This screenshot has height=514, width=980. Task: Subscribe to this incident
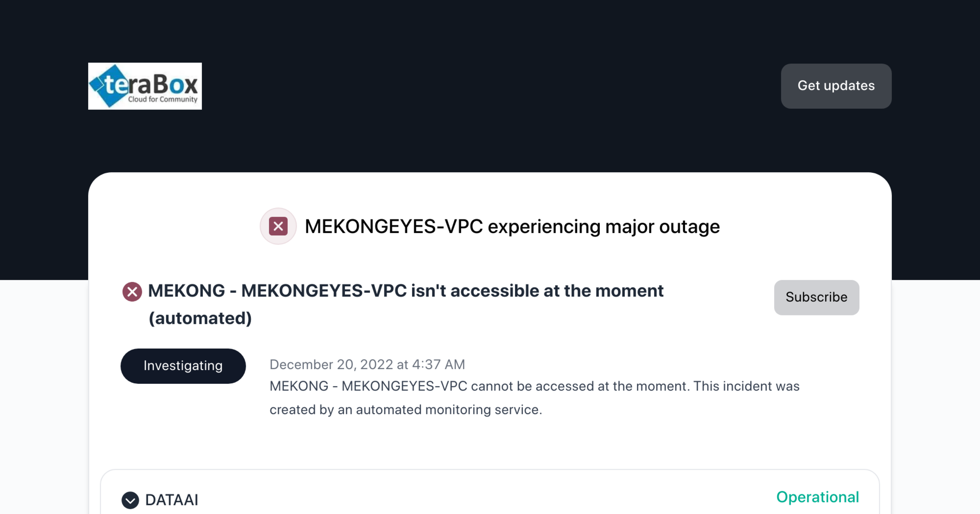[x=816, y=297]
